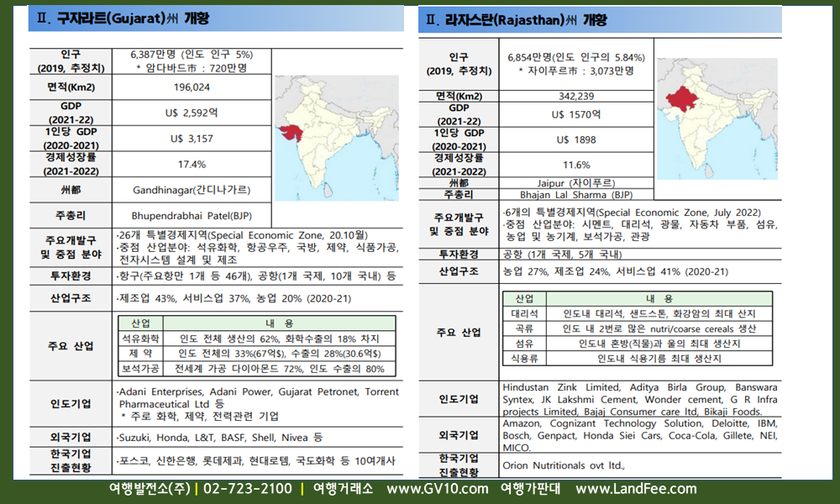Select the footer text '여행발전소(주)'
This screenshot has width=840, height=504.
pyautogui.click(x=150, y=489)
